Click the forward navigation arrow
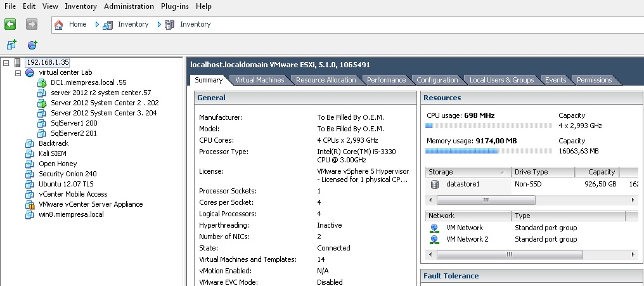644x286 pixels. [32, 24]
